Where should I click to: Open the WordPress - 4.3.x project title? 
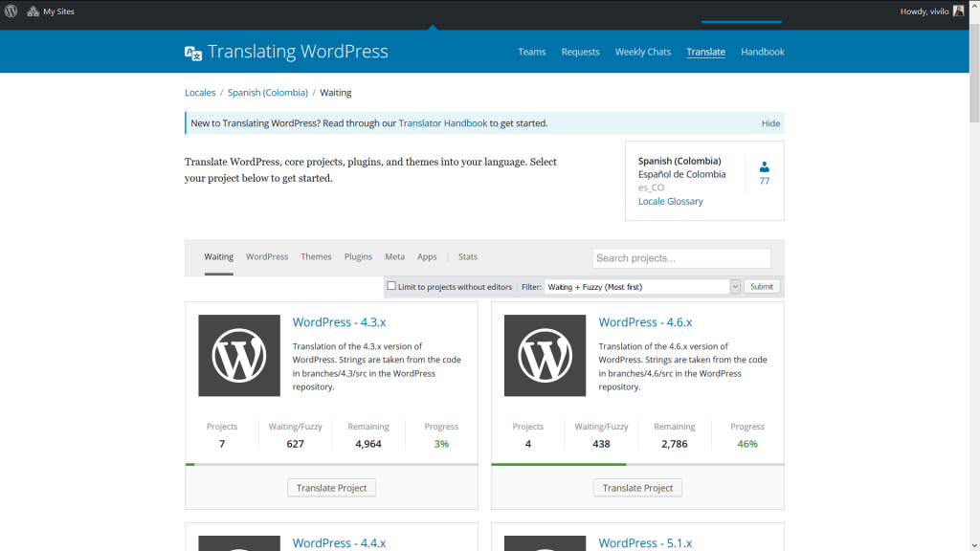(x=340, y=322)
